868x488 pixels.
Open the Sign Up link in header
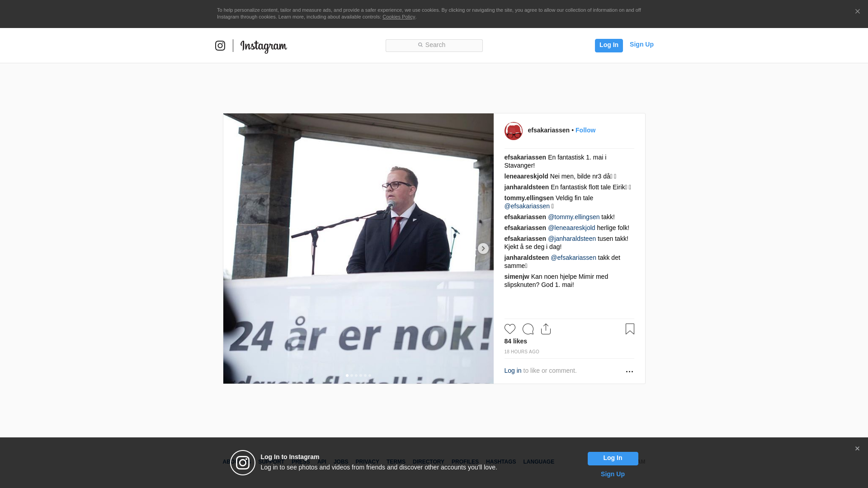coord(642,44)
